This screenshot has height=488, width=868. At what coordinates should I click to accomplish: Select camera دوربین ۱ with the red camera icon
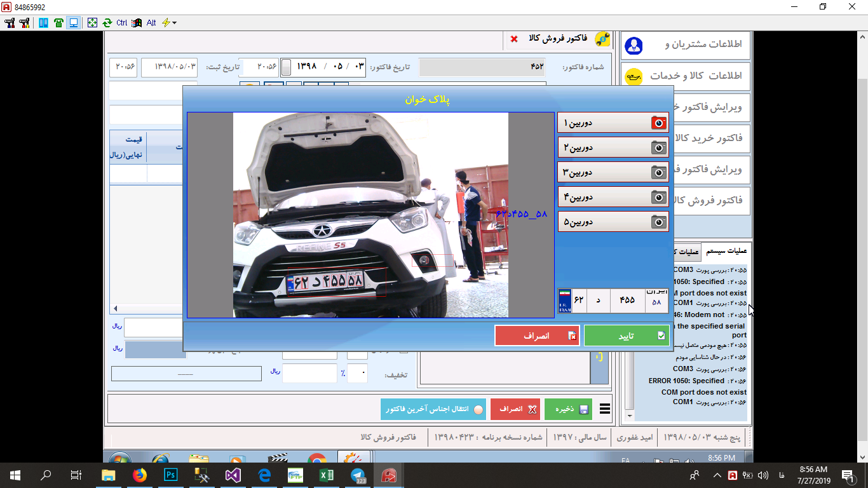pyautogui.click(x=613, y=123)
